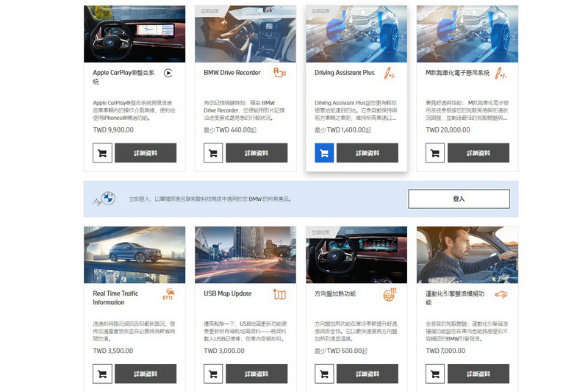Open the 方向盤加熱功能 product image

coord(356,254)
